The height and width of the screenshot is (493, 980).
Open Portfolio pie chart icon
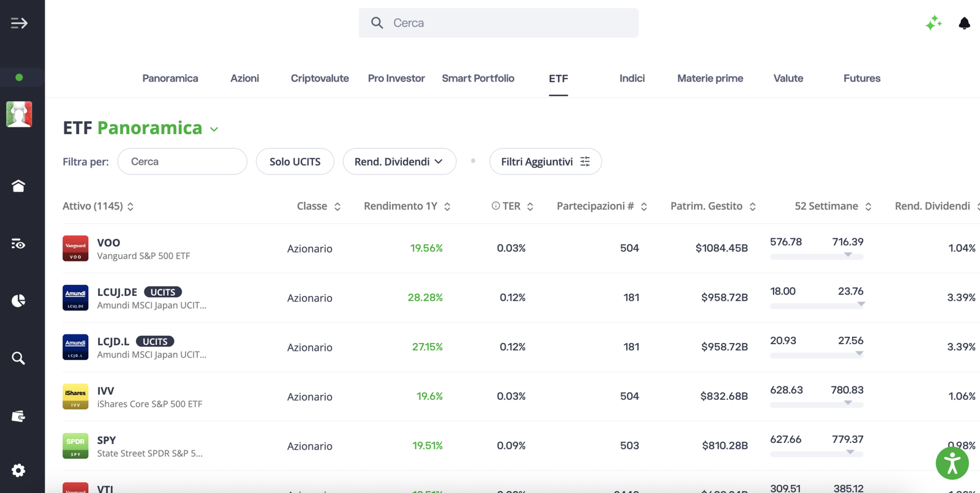click(18, 301)
